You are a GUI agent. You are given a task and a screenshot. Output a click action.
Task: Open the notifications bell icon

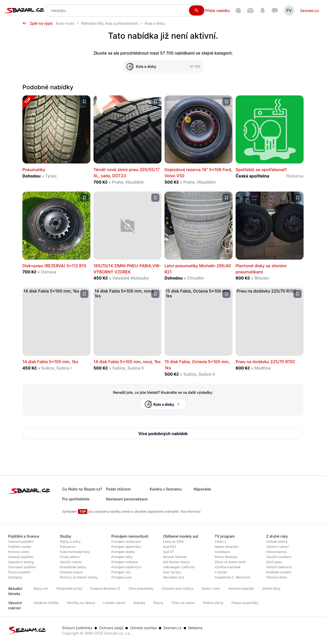tap(263, 10)
